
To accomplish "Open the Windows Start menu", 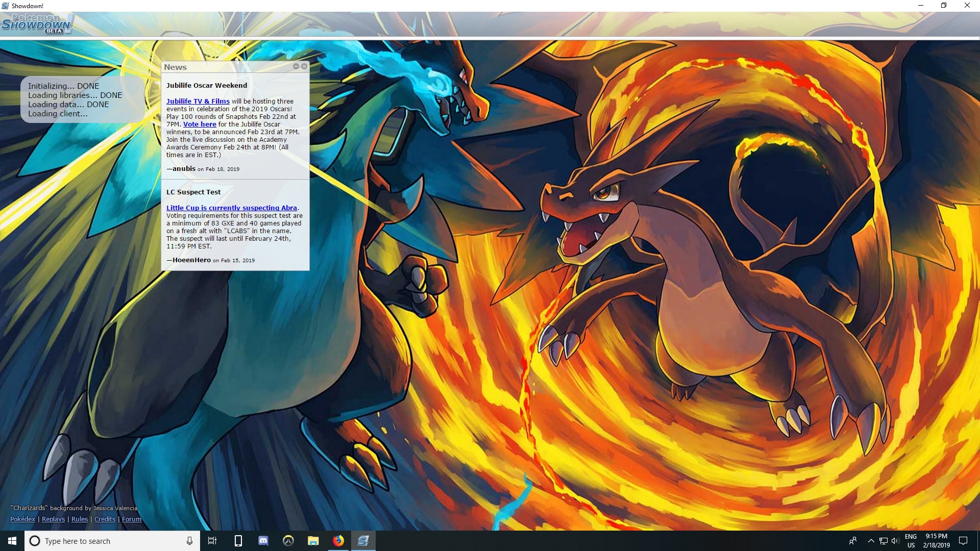I will (12, 541).
